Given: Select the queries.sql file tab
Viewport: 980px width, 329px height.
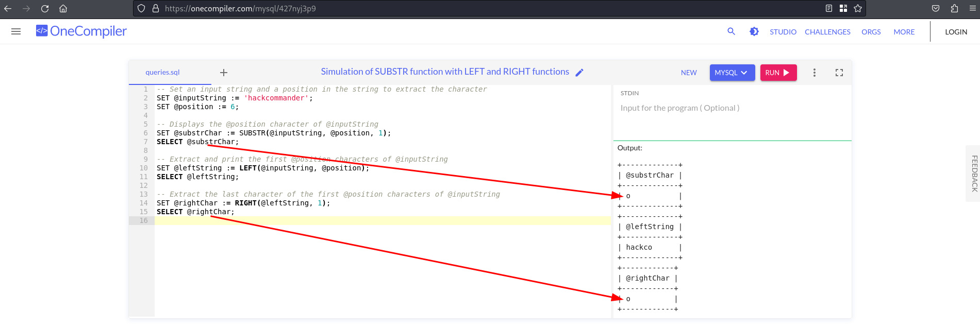Looking at the screenshot, I should [x=162, y=73].
